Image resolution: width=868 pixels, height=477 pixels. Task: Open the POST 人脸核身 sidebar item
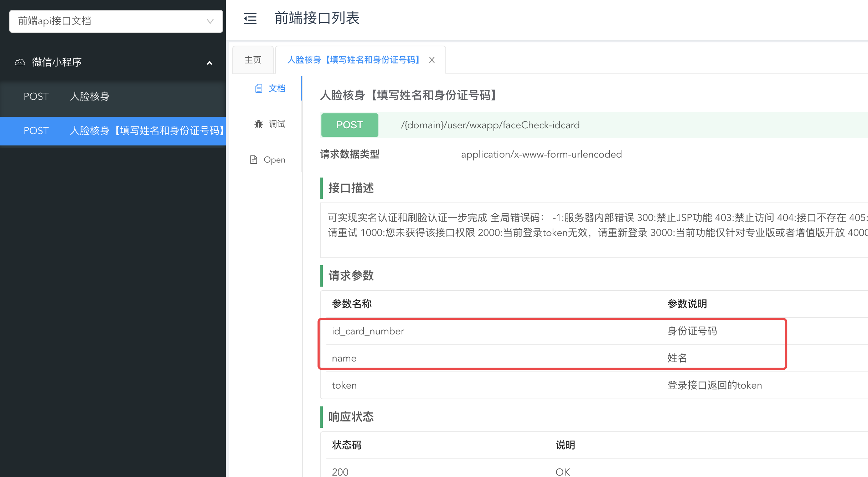(89, 96)
